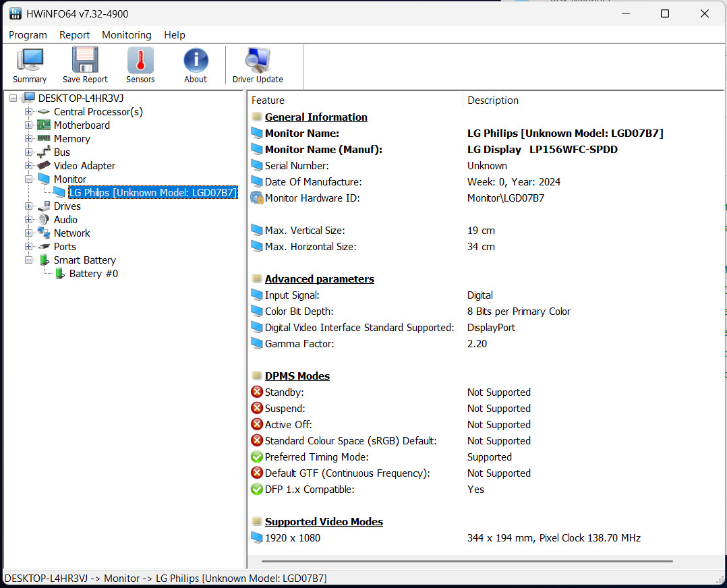
Task: Click the red X icon beside Suspend
Action: 257,408
